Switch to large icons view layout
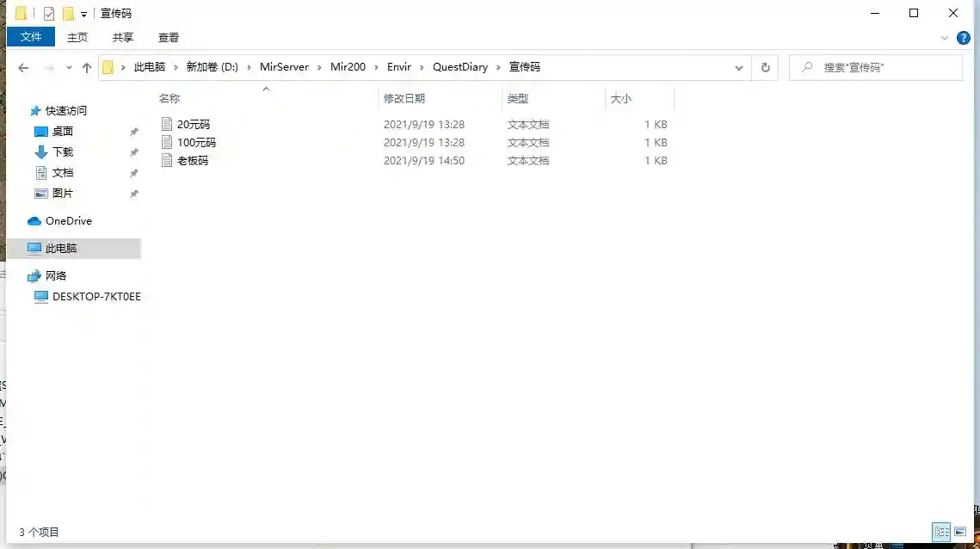The height and width of the screenshot is (549, 980). [960, 532]
